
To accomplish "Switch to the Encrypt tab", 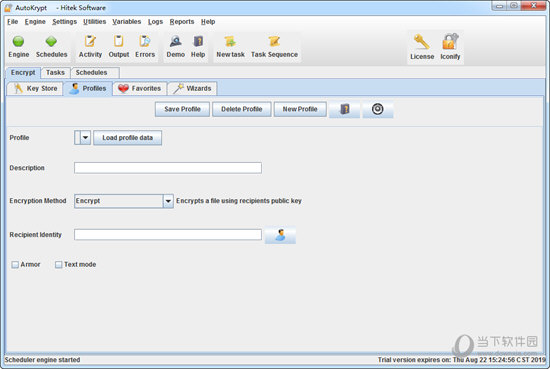I will tap(23, 73).
